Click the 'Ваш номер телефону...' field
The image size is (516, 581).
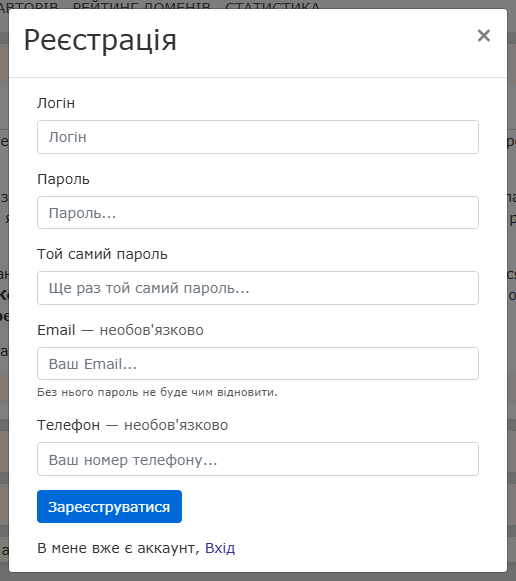258,459
